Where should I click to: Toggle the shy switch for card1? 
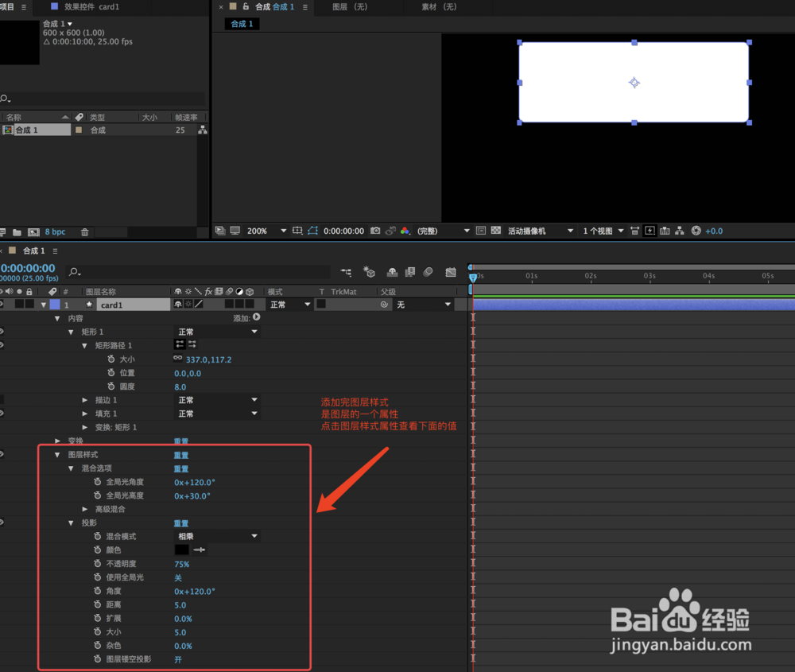click(178, 305)
